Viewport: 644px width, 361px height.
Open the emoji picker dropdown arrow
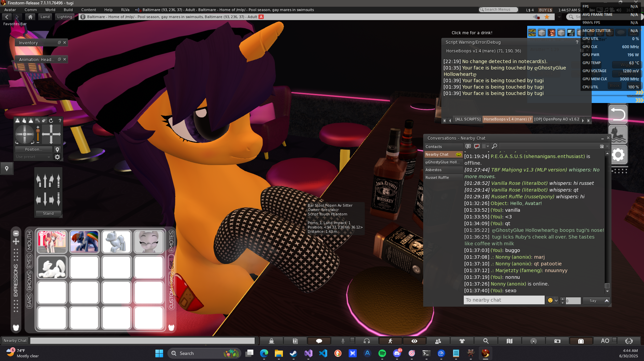(x=556, y=301)
